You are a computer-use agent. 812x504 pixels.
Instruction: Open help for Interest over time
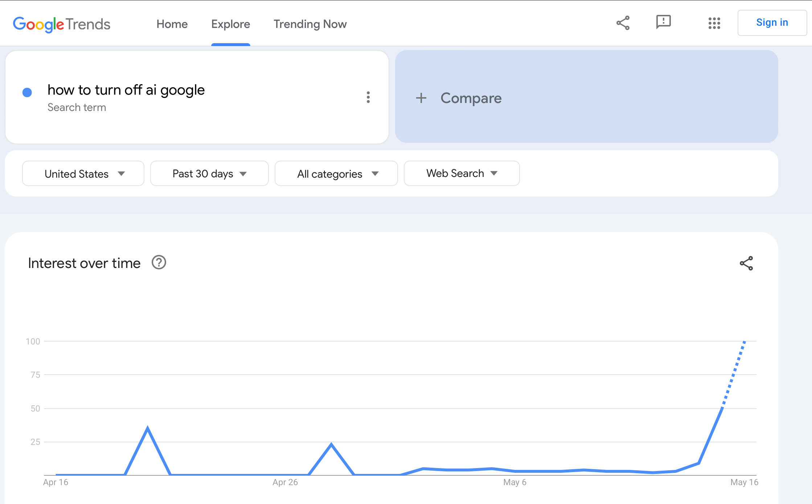(x=159, y=262)
